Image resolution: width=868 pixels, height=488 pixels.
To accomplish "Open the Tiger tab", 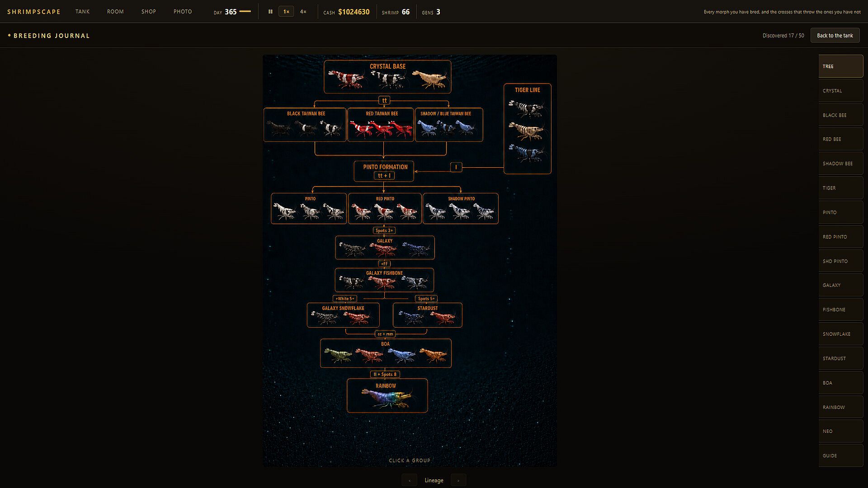I will 840,188.
